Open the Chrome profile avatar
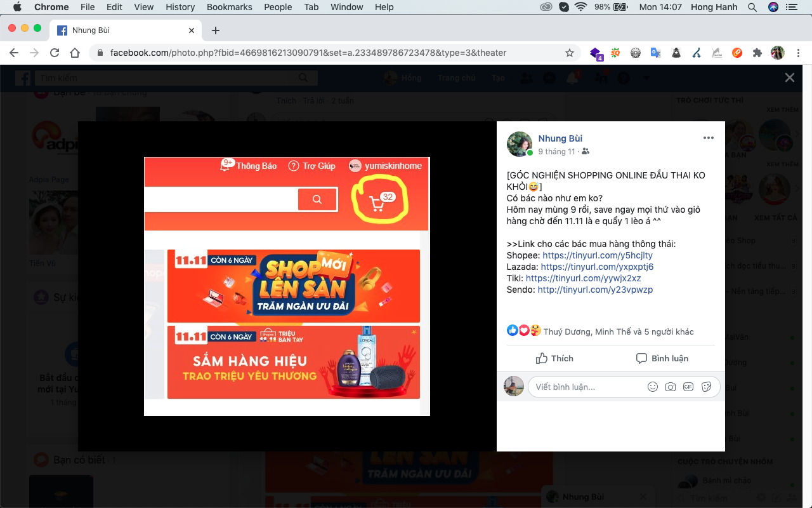The image size is (812, 508). coord(778,53)
